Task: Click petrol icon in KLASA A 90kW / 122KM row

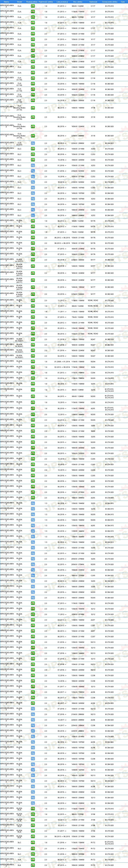Action: (x=33, y=221)
